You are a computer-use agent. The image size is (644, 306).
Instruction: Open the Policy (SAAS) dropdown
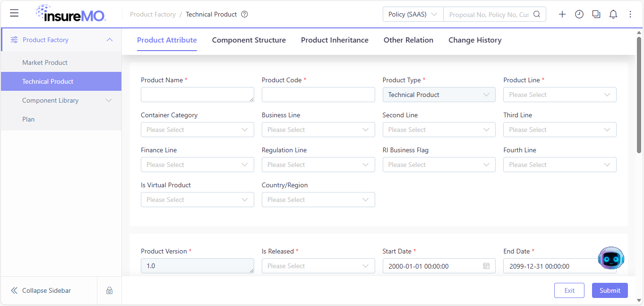point(413,14)
